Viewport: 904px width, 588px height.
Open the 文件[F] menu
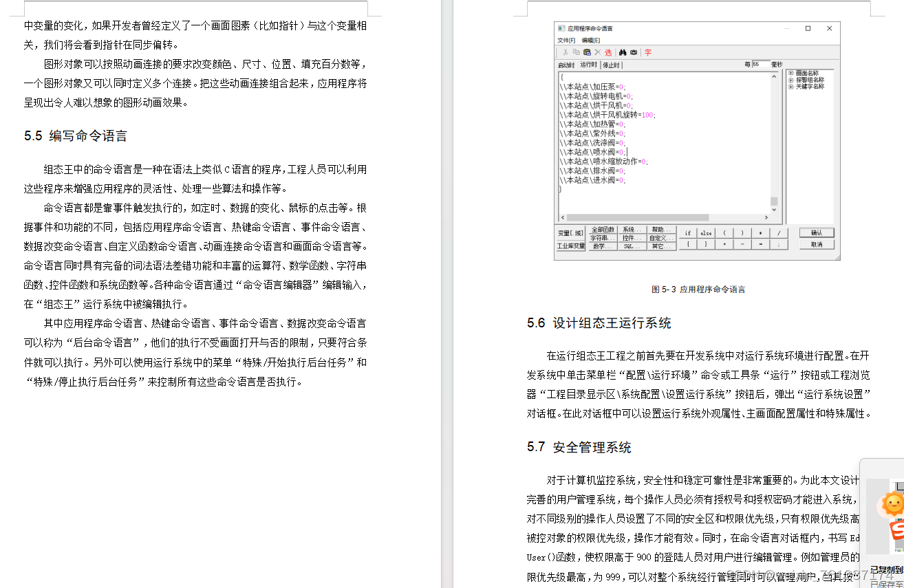tap(566, 41)
